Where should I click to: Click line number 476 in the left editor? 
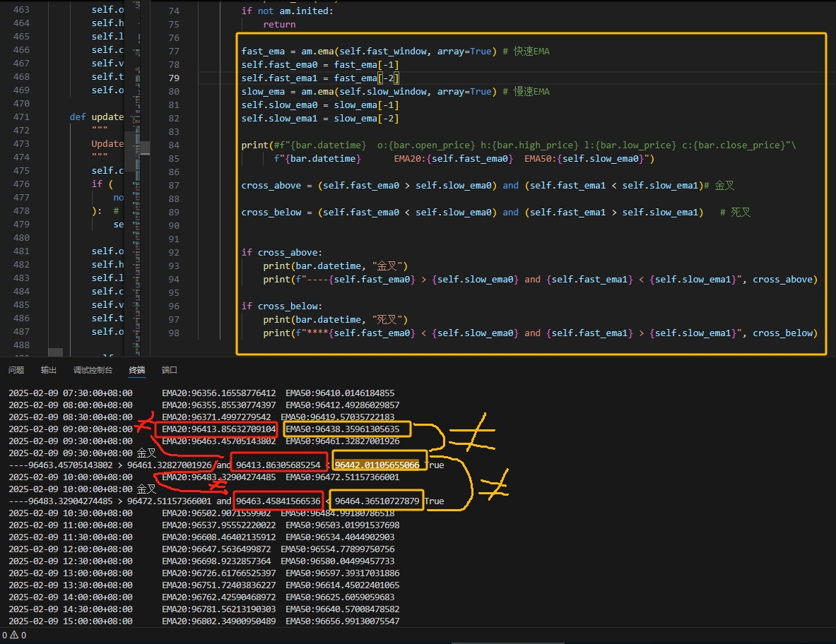point(21,184)
